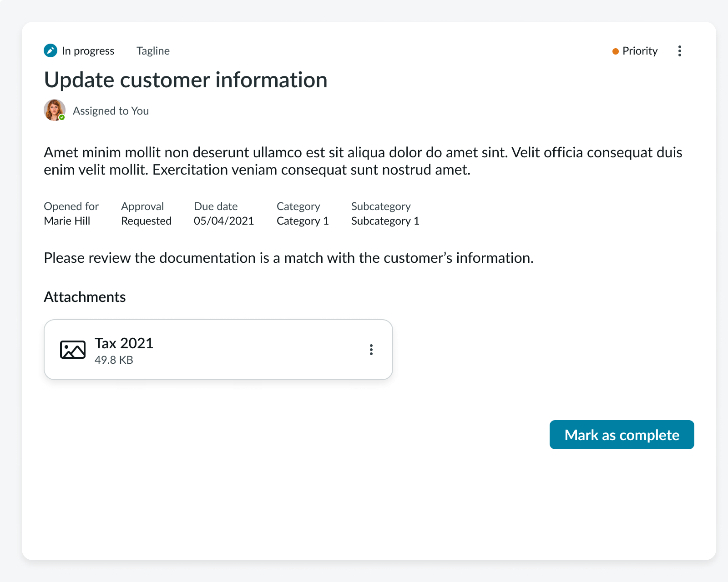728x582 pixels.
Task: Click the orange Priority indicator dot
Action: [615, 51]
